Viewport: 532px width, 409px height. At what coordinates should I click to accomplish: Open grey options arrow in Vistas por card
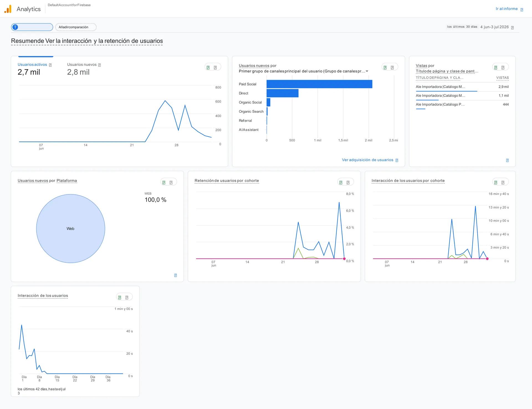503,68
